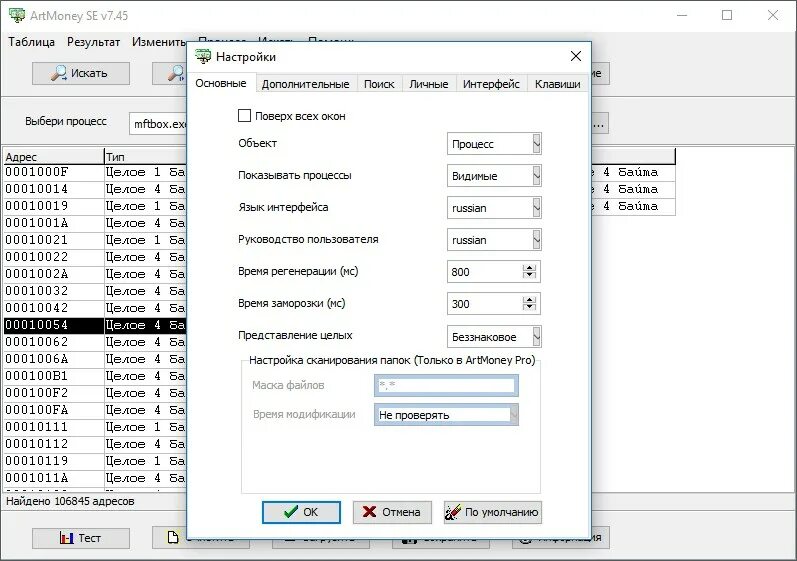The width and height of the screenshot is (797, 561).
Task: Open the Объект dropdown
Action: click(x=537, y=144)
